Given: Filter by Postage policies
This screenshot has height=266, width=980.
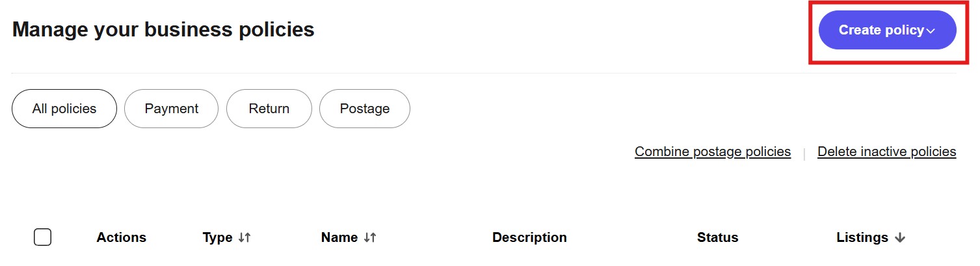Looking at the screenshot, I should (x=365, y=109).
